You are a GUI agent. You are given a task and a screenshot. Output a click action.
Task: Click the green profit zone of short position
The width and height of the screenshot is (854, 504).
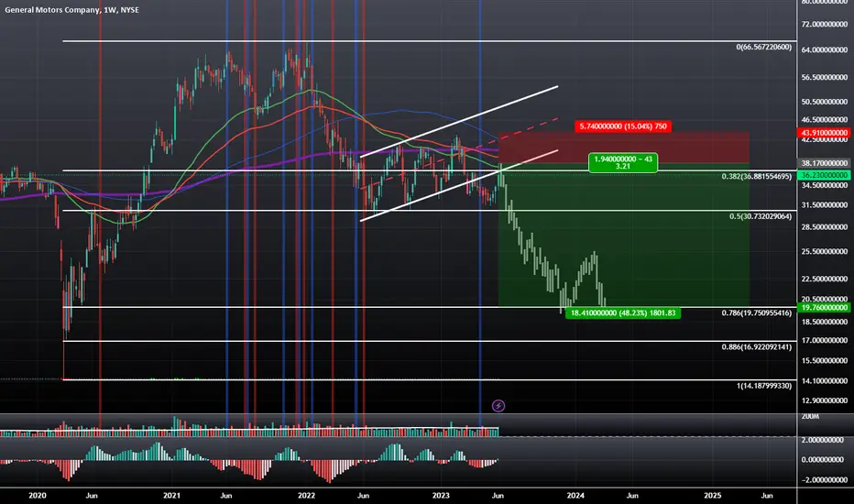tap(624, 235)
